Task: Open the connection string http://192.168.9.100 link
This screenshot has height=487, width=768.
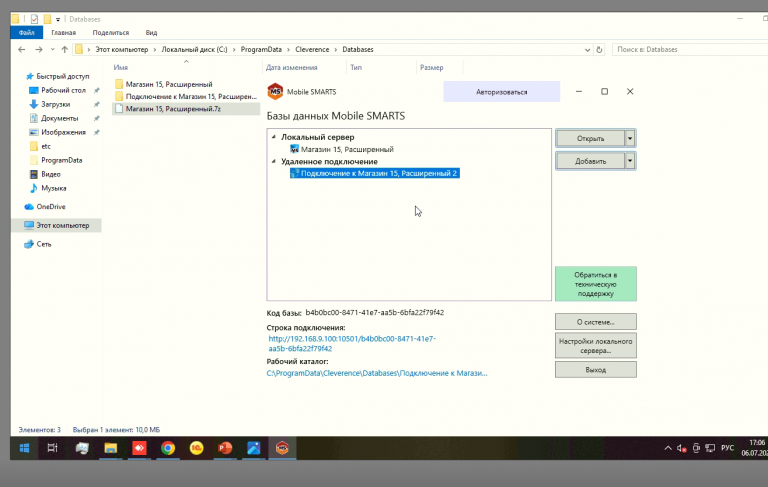Action: [x=352, y=343]
